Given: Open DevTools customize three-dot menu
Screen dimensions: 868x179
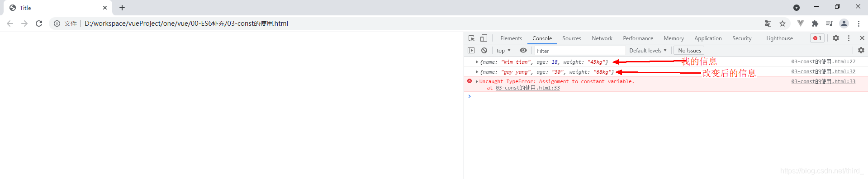Looking at the screenshot, I should [849, 38].
